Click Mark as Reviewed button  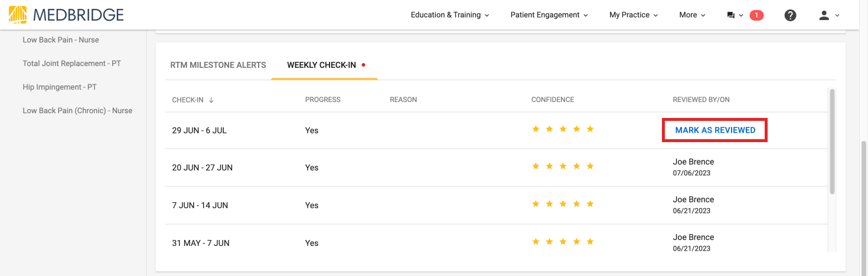(x=715, y=130)
